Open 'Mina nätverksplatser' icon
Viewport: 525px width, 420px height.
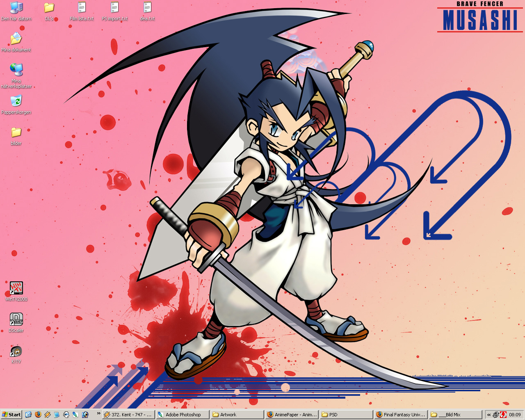(16, 76)
